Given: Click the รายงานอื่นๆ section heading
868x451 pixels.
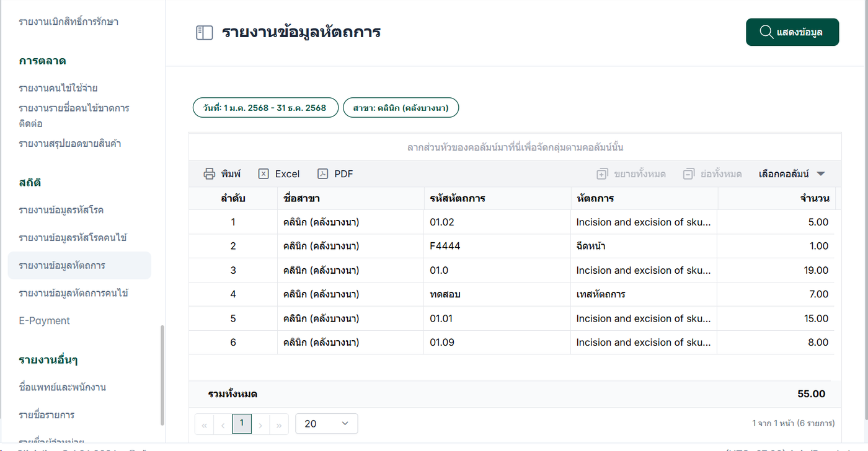Looking at the screenshot, I should tap(48, 360).
